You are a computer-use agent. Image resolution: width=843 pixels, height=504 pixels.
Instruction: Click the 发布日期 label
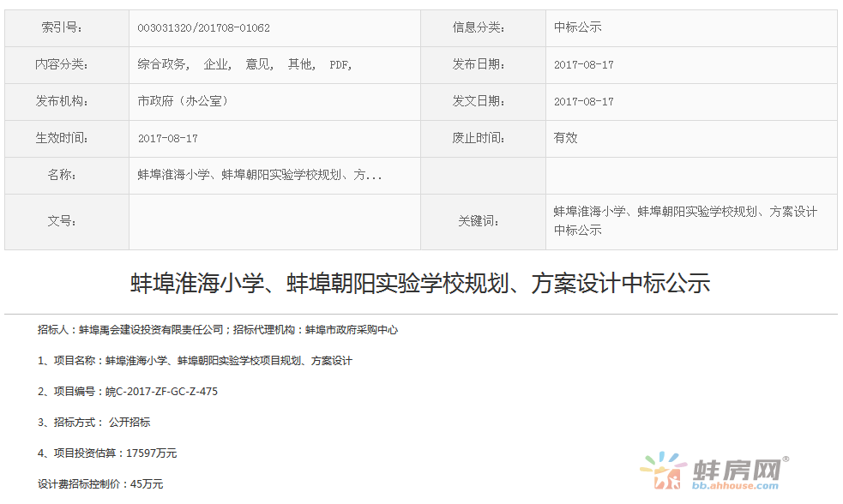(x=478, y=64)
